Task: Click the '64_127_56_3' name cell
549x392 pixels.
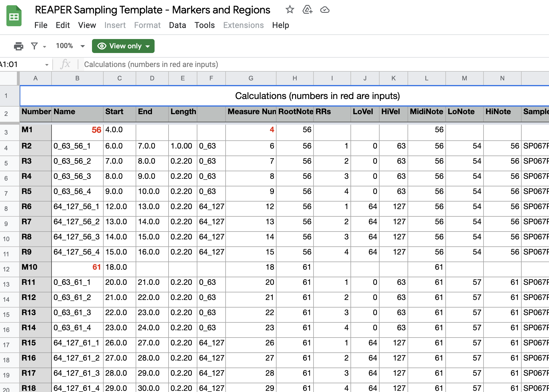Action: pos(77,239)
